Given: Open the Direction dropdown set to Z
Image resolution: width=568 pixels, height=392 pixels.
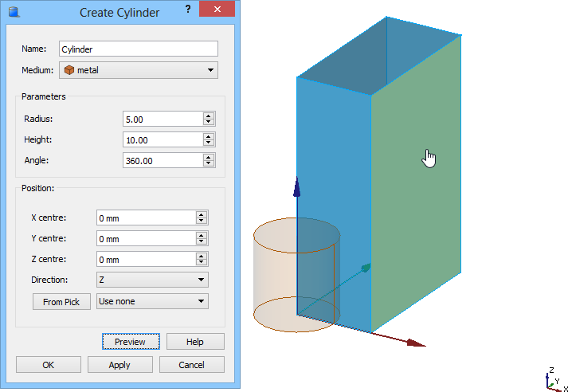Looking at the screenshot, I should coord(152,280).
